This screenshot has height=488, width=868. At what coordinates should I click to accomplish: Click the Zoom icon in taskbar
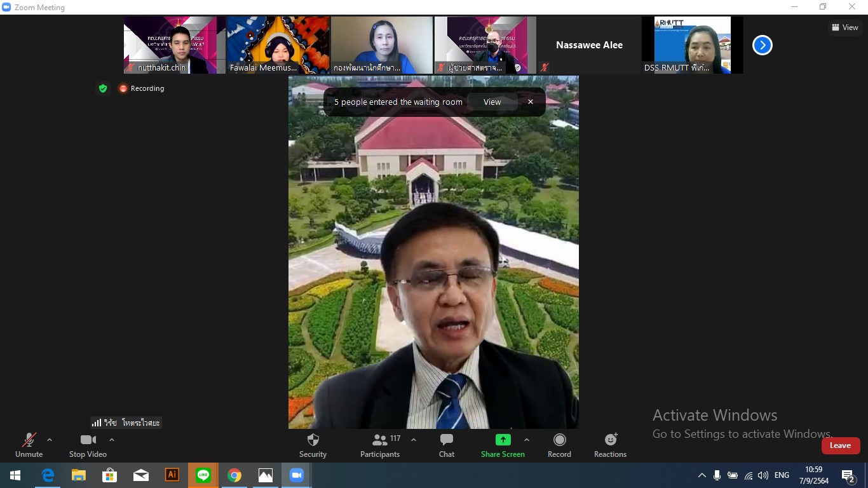(297, 475)
